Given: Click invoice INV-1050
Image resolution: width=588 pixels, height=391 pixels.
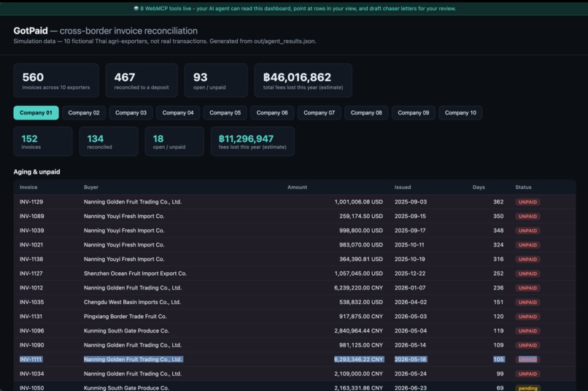Looking at the screenshot, I should coord(32,388).
